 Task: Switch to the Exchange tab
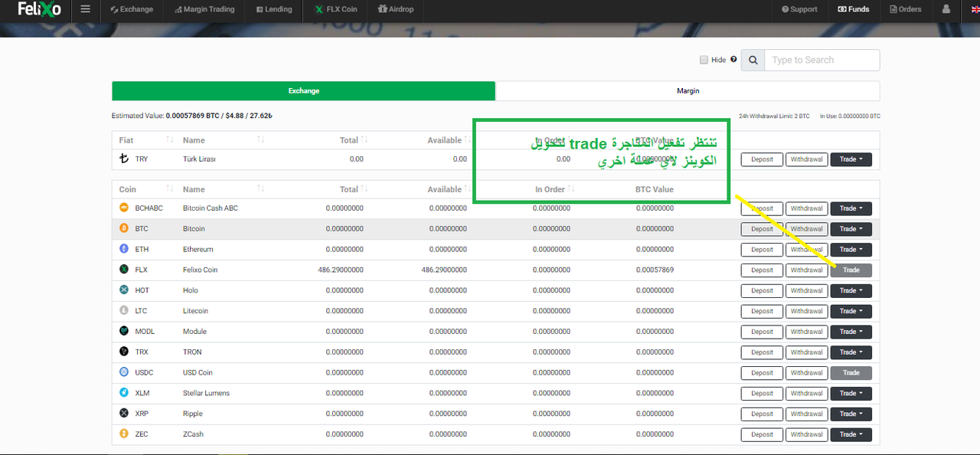304,90
